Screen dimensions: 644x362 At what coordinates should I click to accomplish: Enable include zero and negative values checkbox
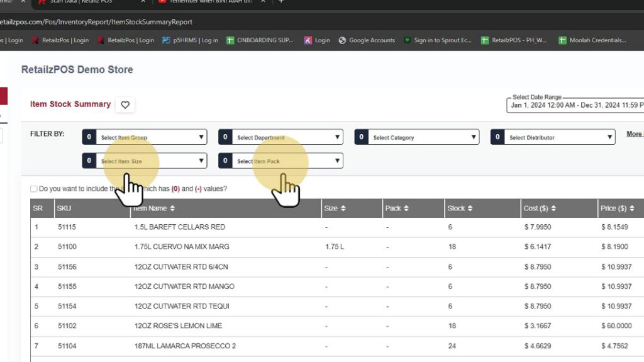(x=34, y=189)
